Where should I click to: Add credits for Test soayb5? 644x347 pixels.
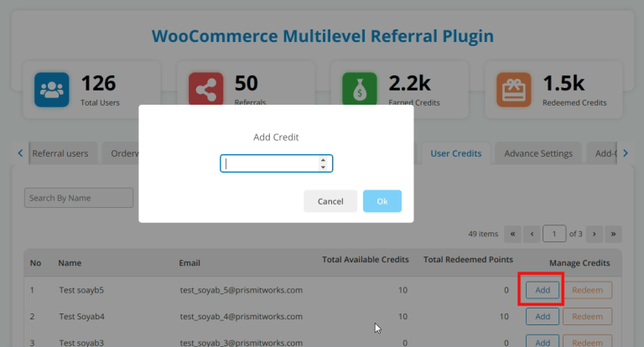[x=543, y=290]
